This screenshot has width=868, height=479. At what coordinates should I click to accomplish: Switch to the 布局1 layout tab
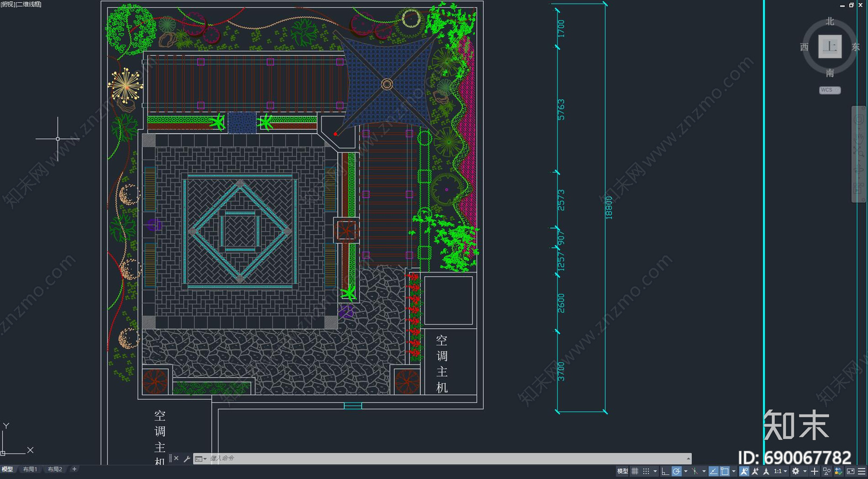pyautogui.click(x=30, y=469)
